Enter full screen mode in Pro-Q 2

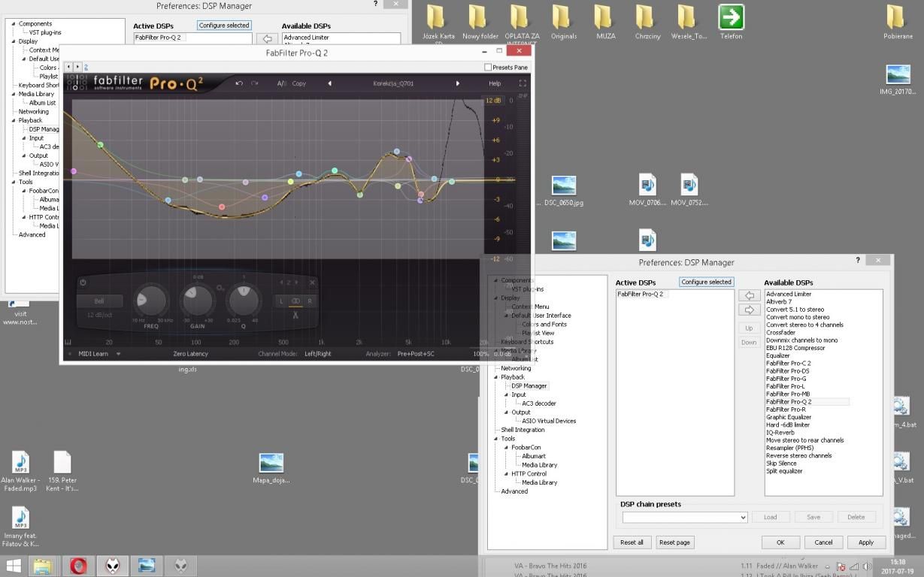pyautogui.click(x=523, y=83)
